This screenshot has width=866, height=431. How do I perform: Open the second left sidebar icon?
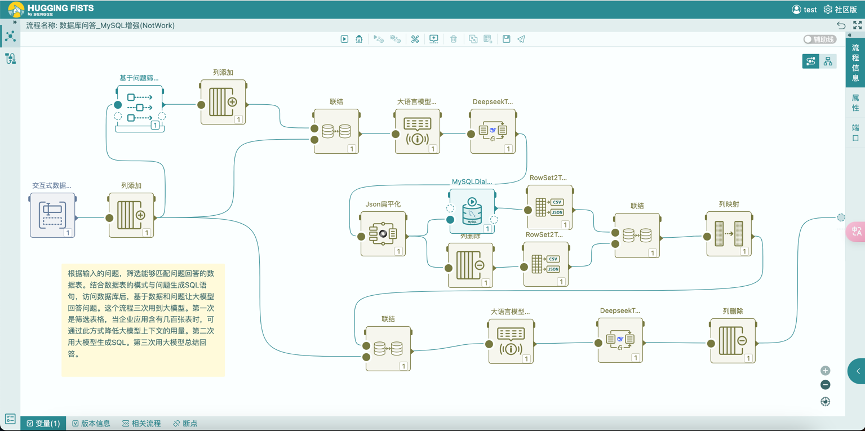pos(10,59)
